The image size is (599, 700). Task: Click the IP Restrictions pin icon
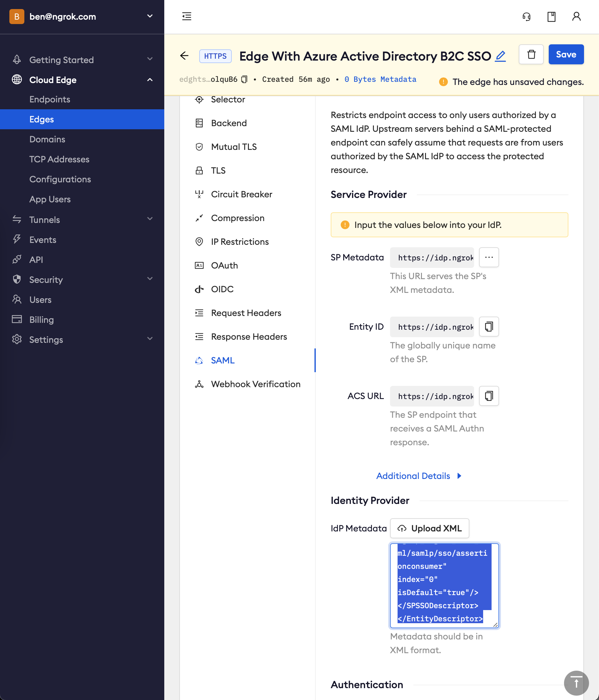(x=199, y=242)
